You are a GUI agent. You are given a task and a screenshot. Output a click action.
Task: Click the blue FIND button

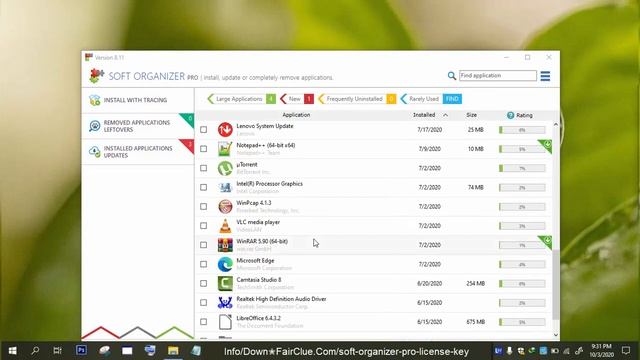452,99
